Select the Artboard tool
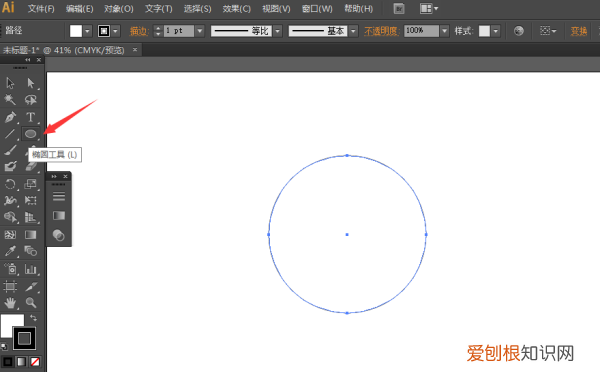This screenshot has width=600, height=372. point(10,286)
